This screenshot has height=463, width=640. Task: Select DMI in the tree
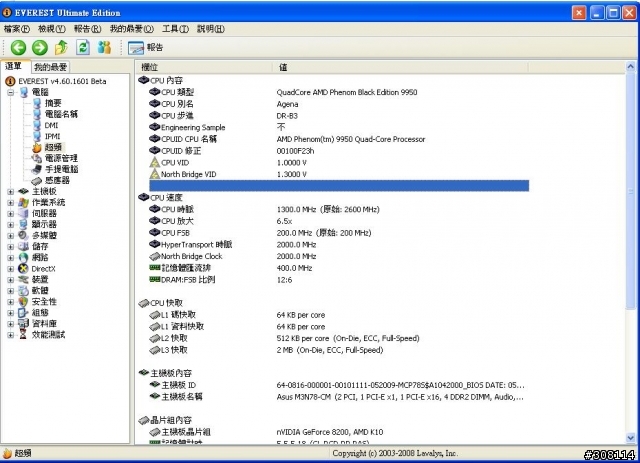pyautogui.click(x=51, y=125)
